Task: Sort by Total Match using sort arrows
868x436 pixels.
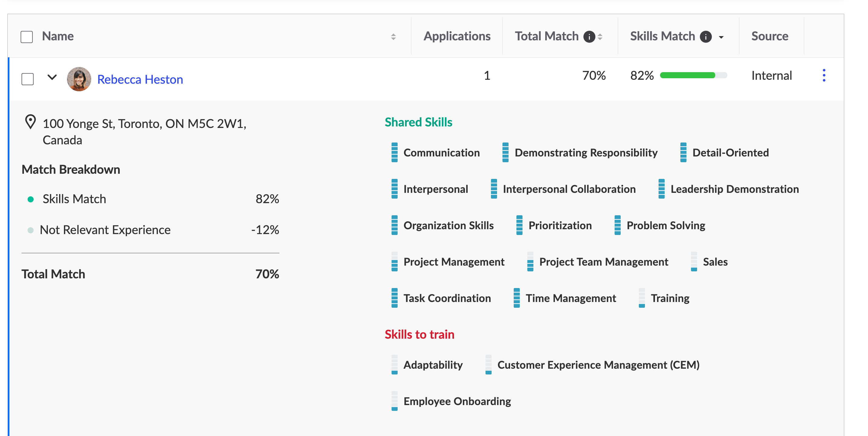Action: pyautogui.click(x=600, y=37)
